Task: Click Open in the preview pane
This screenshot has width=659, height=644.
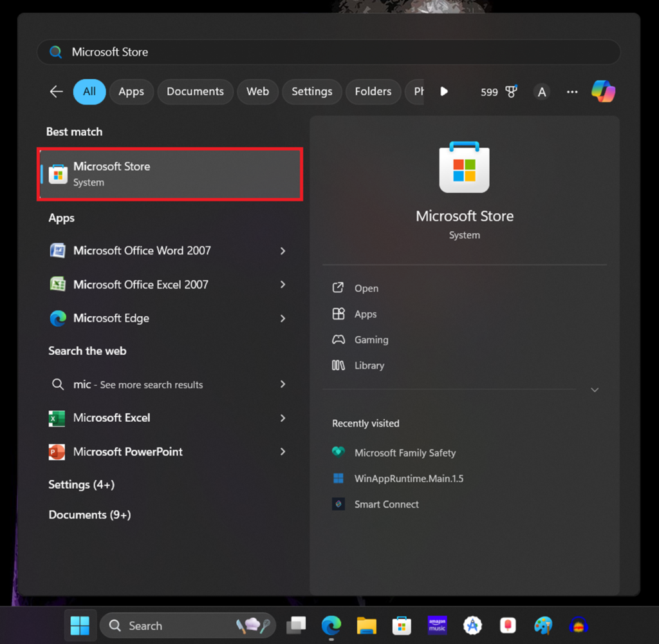Action: pyautogui.click(x=366, y=289)
